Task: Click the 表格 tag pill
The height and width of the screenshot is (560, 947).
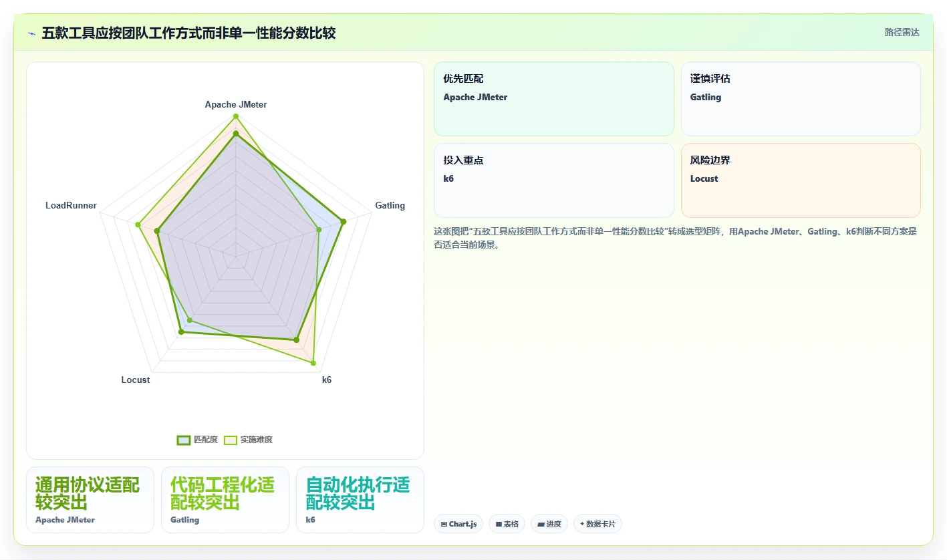Action: click(507, 524)
